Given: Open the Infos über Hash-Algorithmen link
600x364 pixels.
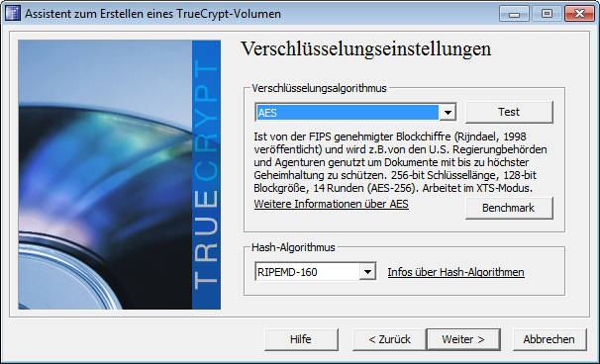Looking at the screenshot, I should tap(455, 272).
